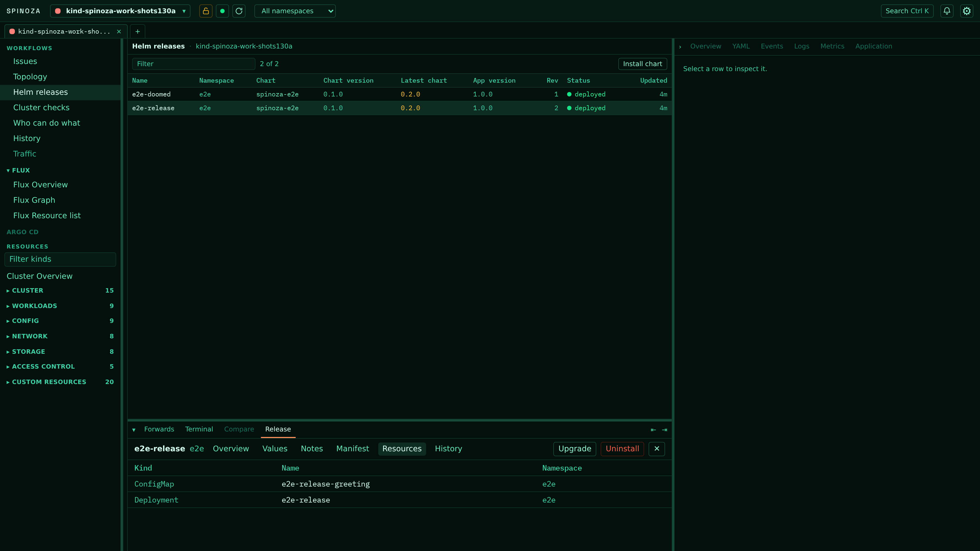Image resolution: width=980 pixels, height=551 pixels.
Task: Open Search Ctrl K box
Action: [x=907, y=11]
